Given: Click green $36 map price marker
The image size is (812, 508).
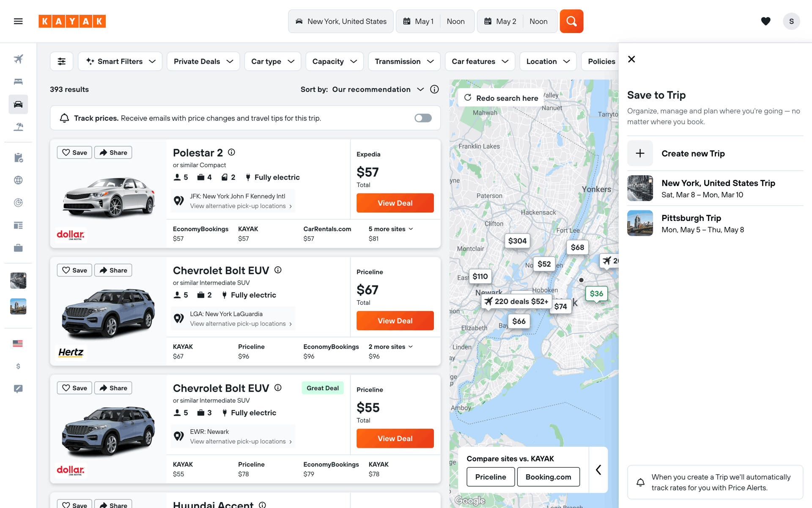Looking at the screenshot, I should 596,294.
